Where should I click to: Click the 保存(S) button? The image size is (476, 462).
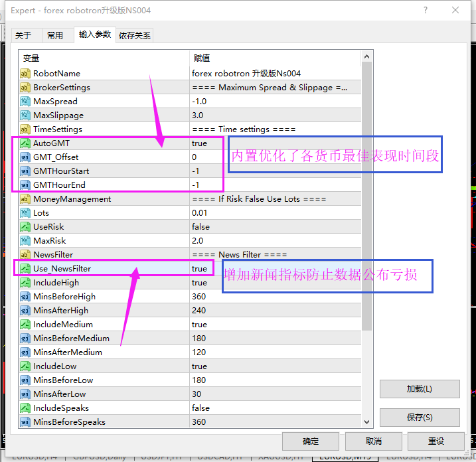(420, 418)
